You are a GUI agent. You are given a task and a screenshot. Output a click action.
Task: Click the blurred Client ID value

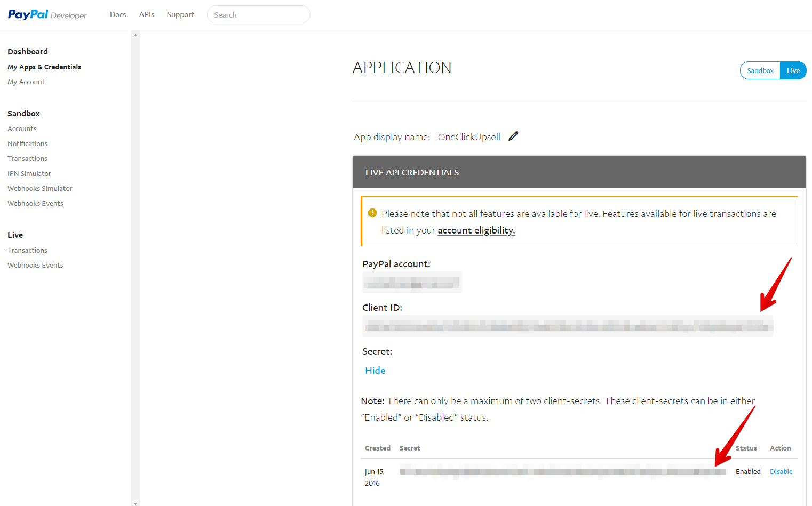point(568,326)
